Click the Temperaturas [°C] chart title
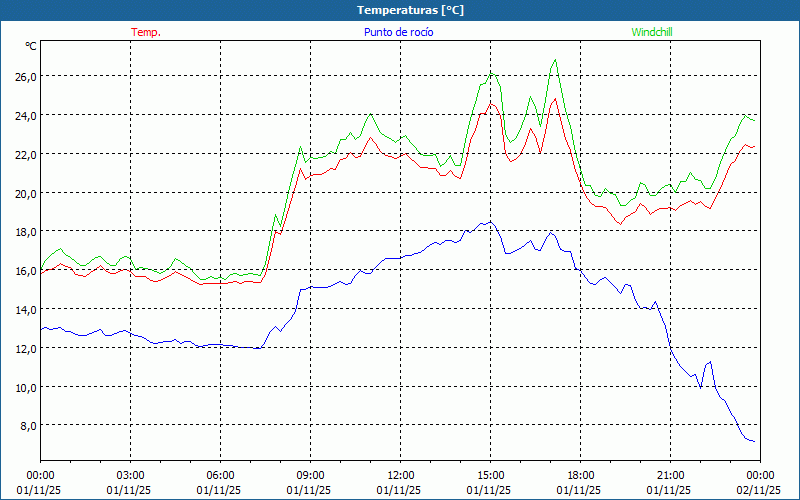Viewport: 800px width, 500px height. [x=410, y=10]
